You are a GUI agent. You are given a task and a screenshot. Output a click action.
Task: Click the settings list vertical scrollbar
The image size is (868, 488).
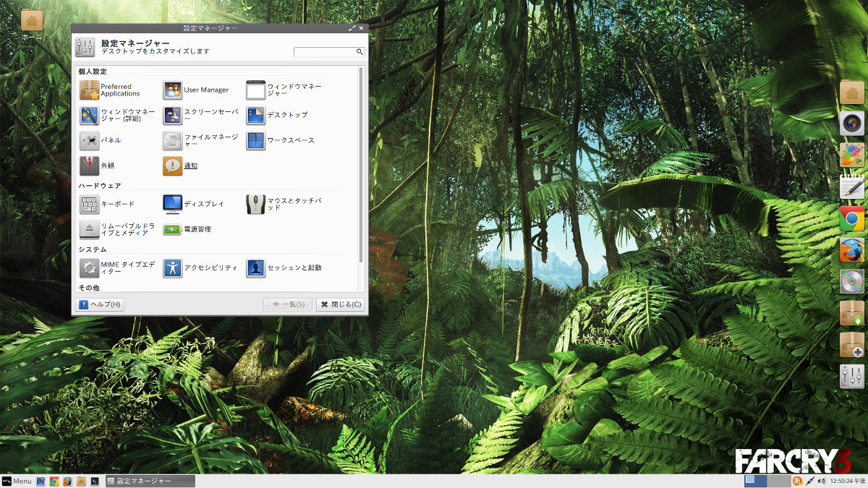pyautogui.click(x=361, y=165)
